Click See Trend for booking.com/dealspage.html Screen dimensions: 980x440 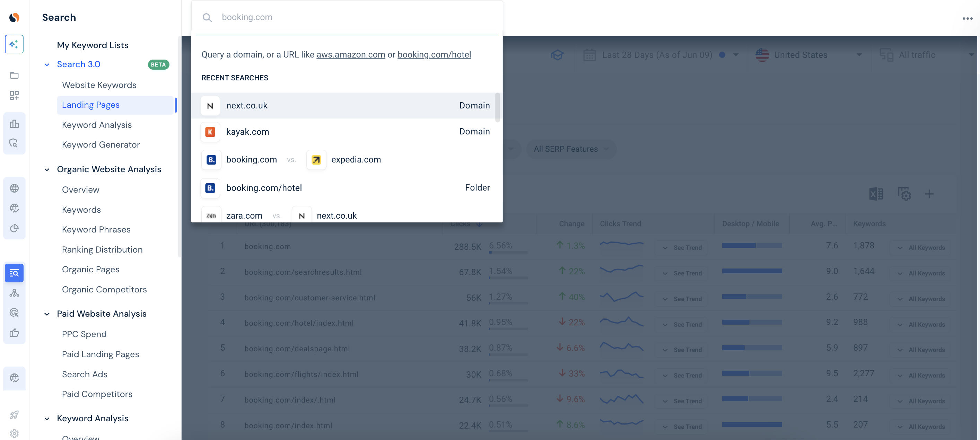tap(682, 350)
